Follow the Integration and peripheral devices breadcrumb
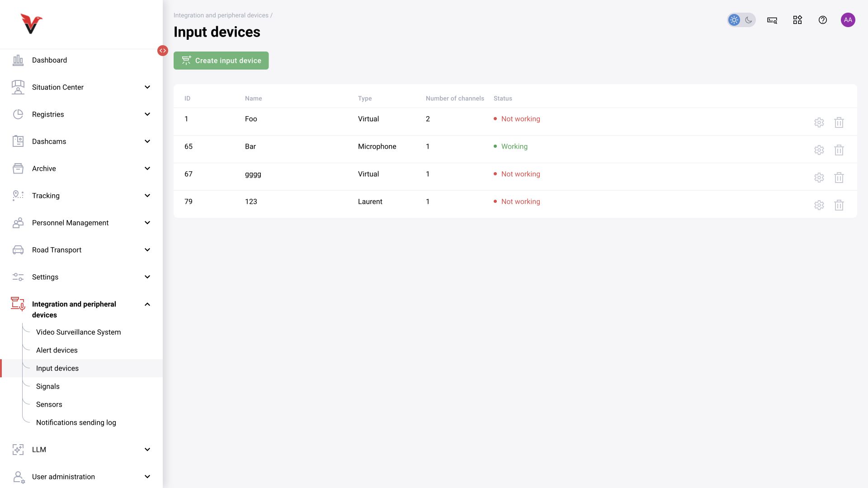 tap(221, 15)
